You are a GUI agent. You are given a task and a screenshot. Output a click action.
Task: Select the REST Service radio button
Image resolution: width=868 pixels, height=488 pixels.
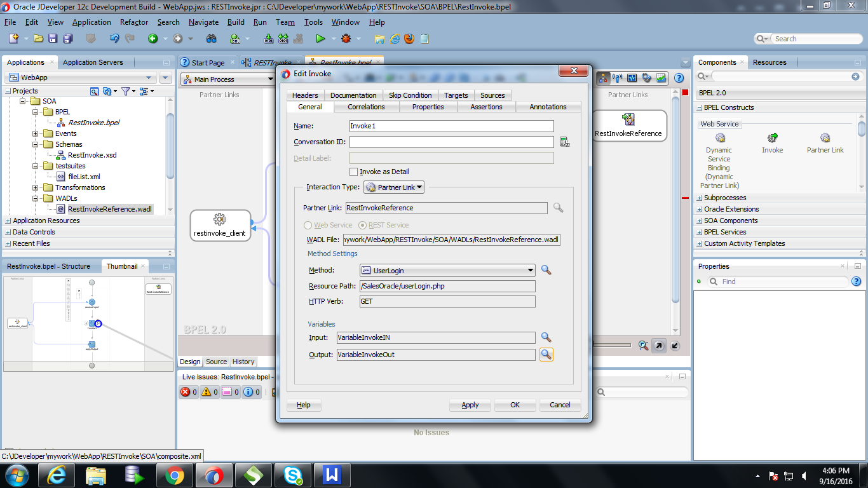tap(362, 224)
